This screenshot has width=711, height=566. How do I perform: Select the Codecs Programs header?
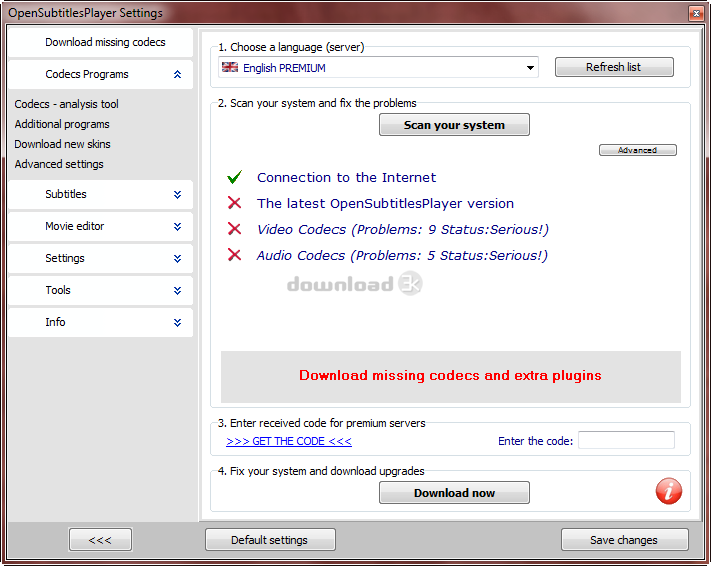pos(101,74)
